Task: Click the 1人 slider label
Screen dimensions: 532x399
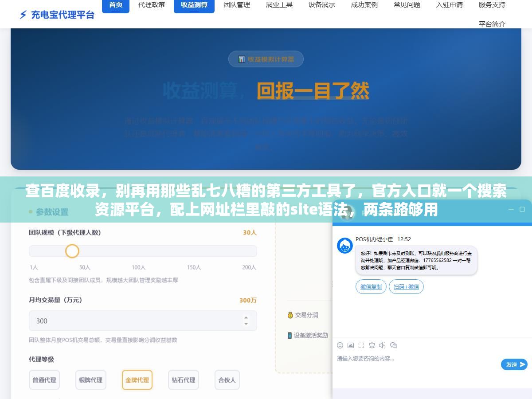Action: pos(34,267)
